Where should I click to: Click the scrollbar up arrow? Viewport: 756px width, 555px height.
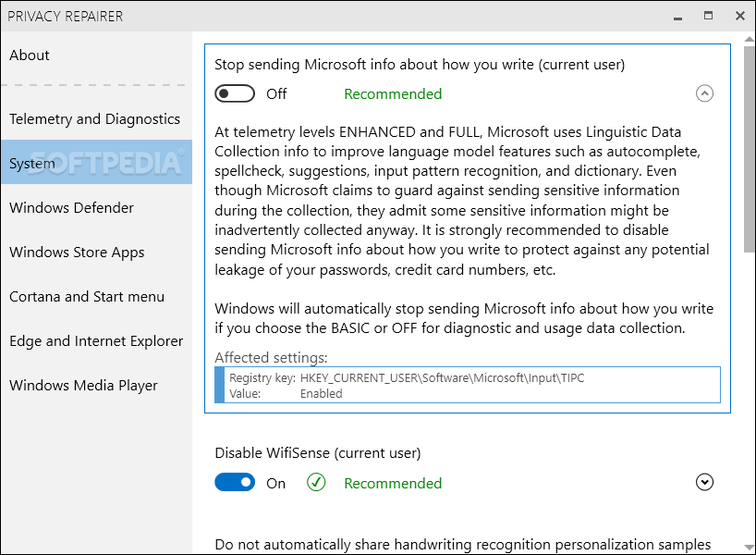(749, 39)
